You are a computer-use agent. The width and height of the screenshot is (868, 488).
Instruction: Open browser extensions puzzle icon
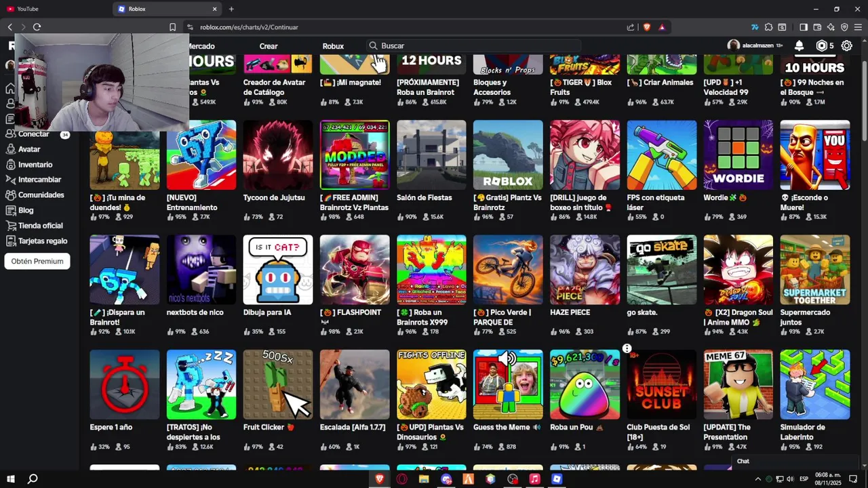[x=768, y=27]
